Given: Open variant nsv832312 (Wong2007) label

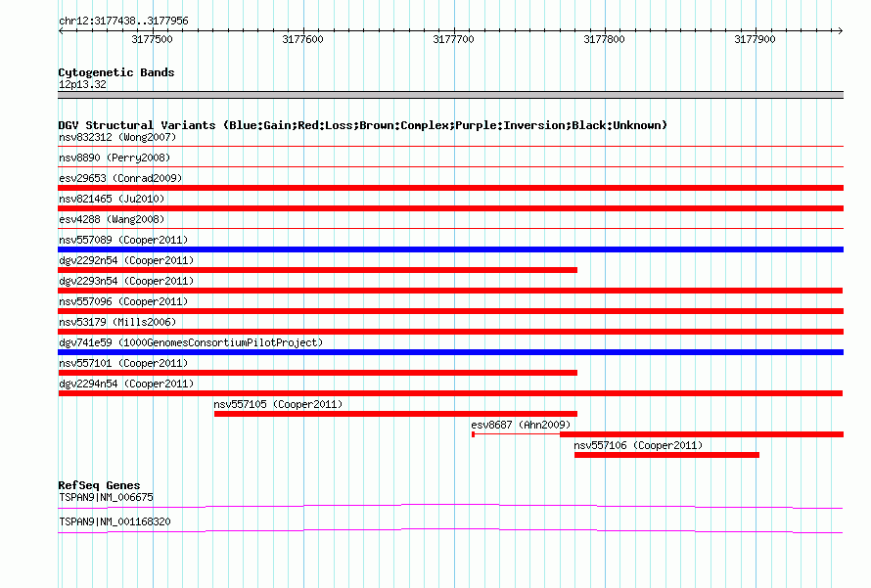Looking at the screenshot, I should [x=117, y=137].
